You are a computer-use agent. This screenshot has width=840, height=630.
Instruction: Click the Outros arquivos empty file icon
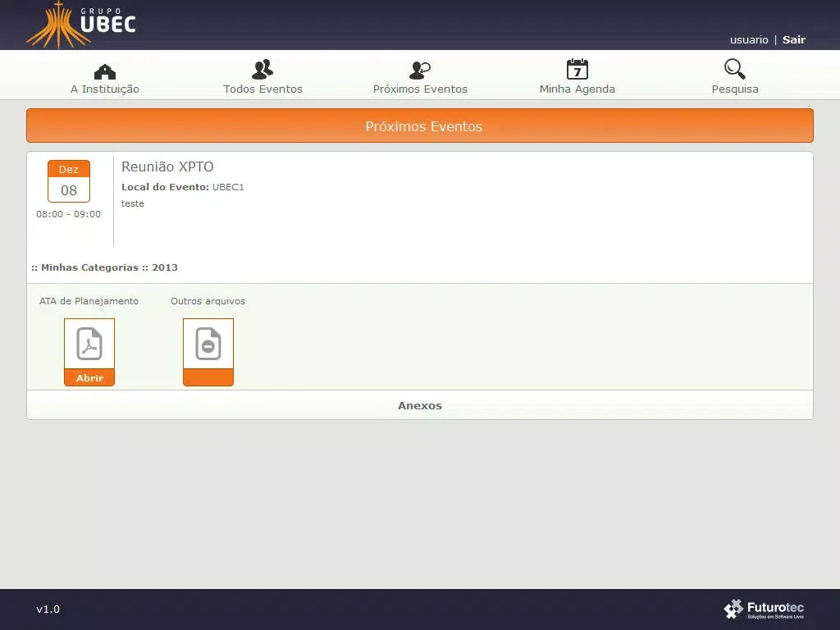coord(208,344)
